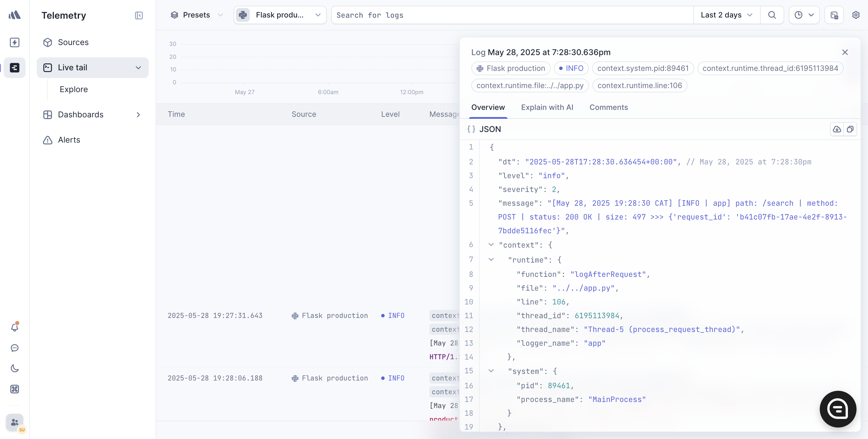Click the Search for logs field
The image size is (868, 439).
coord(512,15)
